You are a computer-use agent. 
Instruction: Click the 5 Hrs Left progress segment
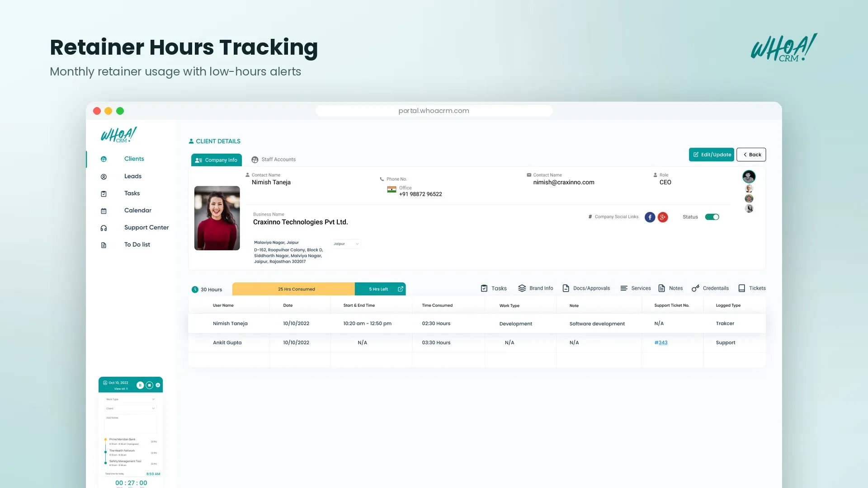[380, 289]
